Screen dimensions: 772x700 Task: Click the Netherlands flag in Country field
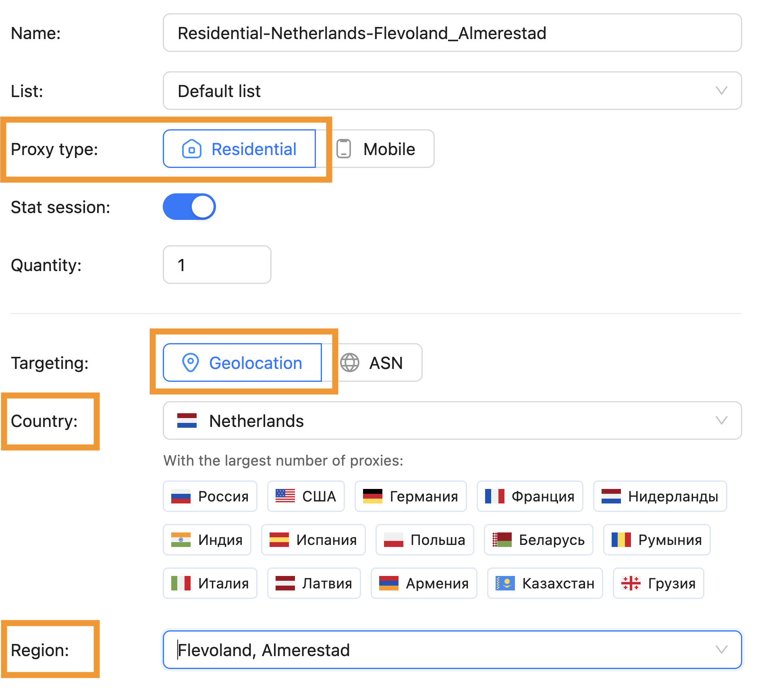point(187,421)
